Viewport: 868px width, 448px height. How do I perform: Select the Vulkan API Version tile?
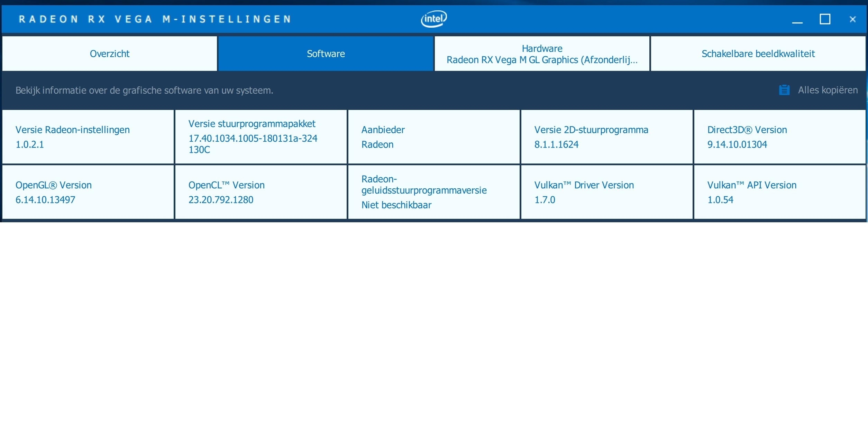coord(780,192)
